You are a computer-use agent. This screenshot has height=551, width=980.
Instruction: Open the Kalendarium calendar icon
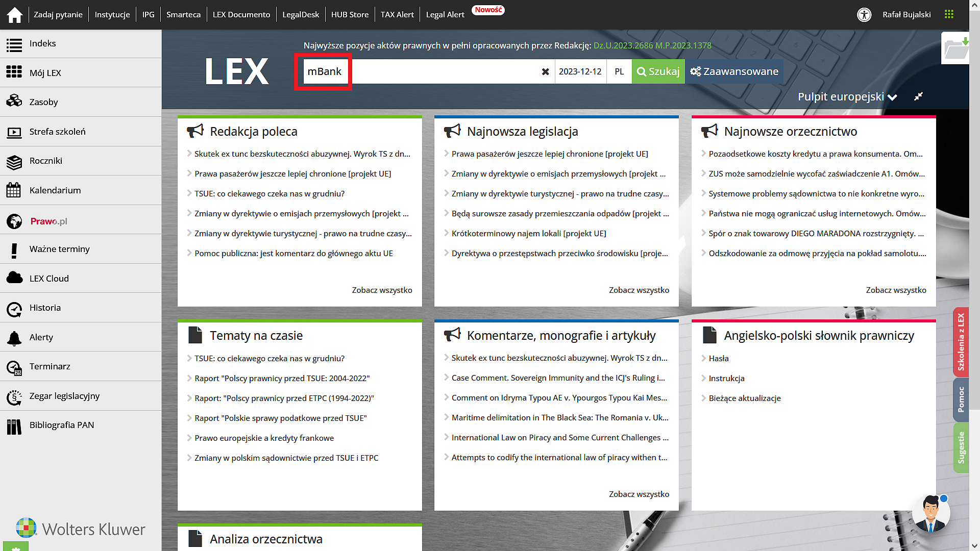point(14,190)
